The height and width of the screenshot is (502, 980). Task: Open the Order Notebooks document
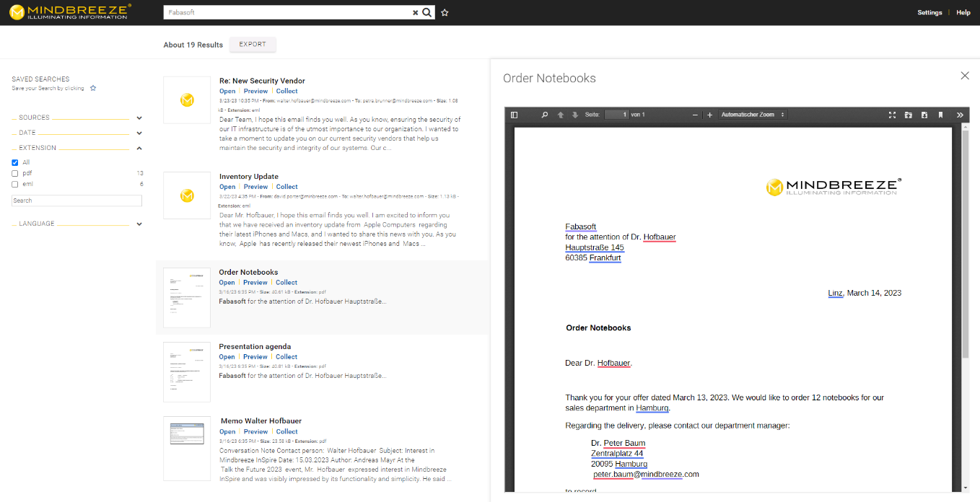tap(227, 283)
